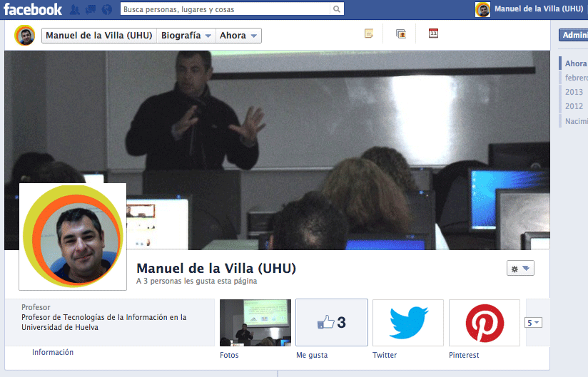Open the Biografía dropdown
Screen dimensions: 588x377
(x=186, y=36)
